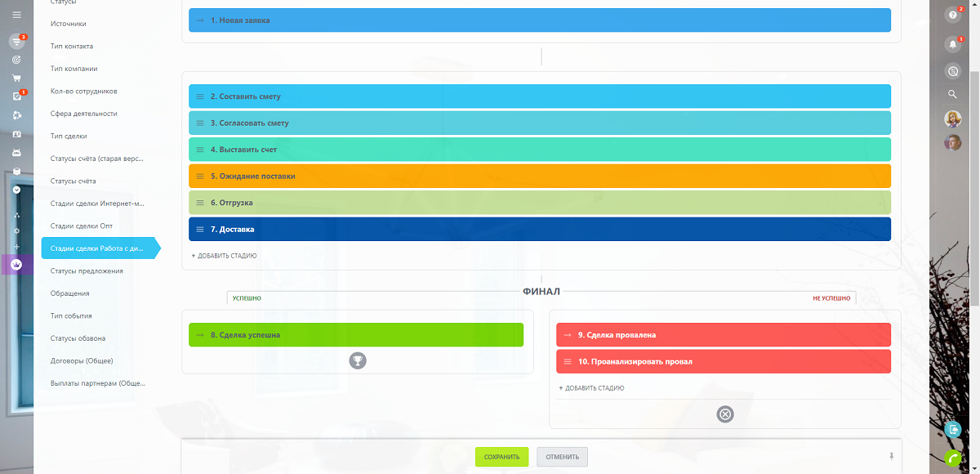Expand more items chevron in left rail
The image size is (980, 474).
16,190
